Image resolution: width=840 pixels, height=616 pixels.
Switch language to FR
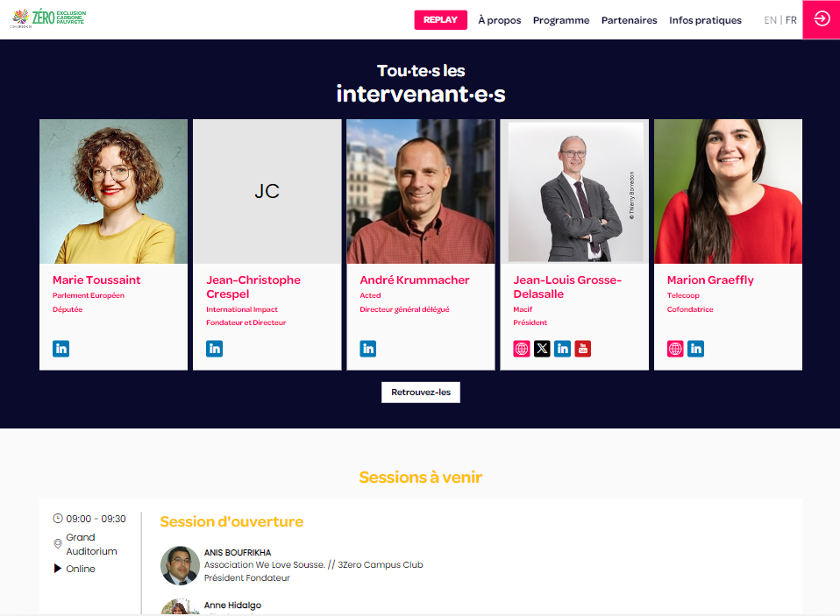(x=791, y=20)
